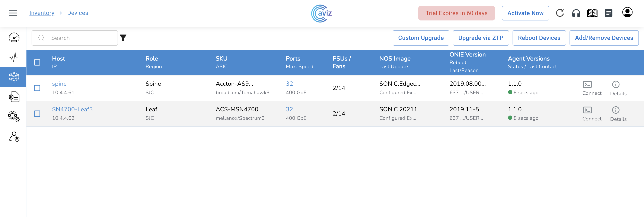Open the hamburger navigation menu
Viewport: 644px width, 217px height.
(13, 13)
